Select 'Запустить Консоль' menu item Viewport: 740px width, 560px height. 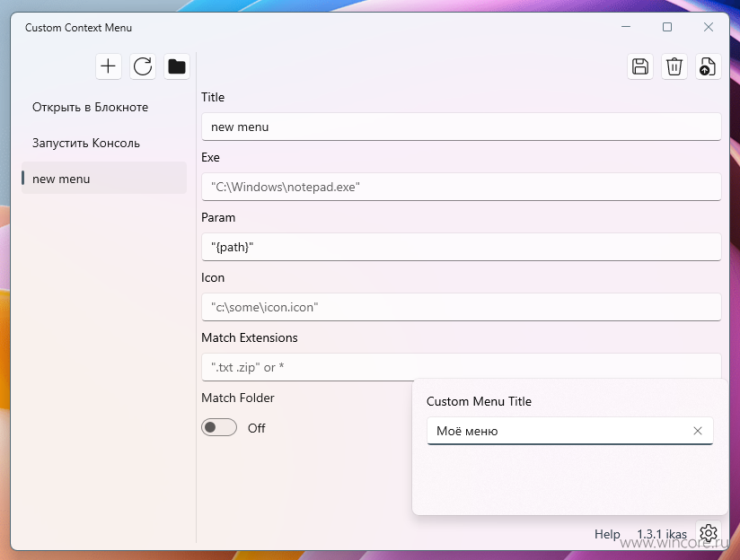click(104, 143)
